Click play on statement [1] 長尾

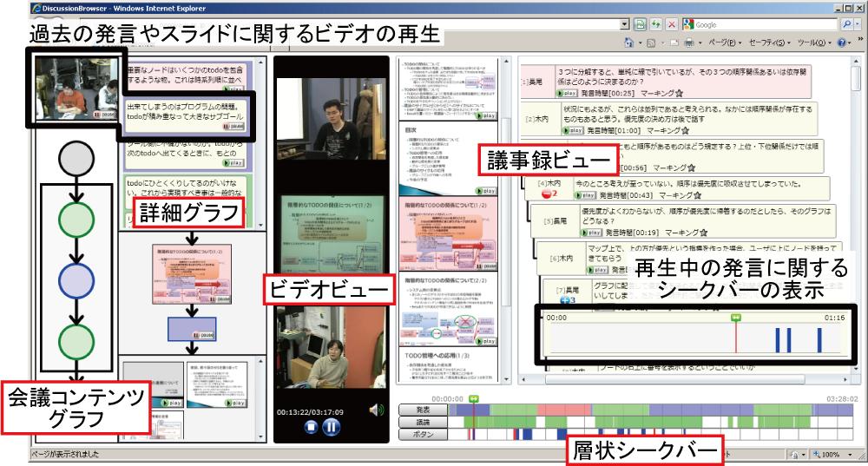(x=568, y=94)
